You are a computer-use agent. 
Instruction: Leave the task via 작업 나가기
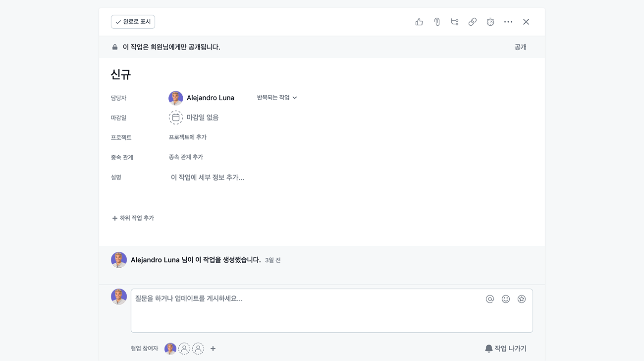click(505, 349)
